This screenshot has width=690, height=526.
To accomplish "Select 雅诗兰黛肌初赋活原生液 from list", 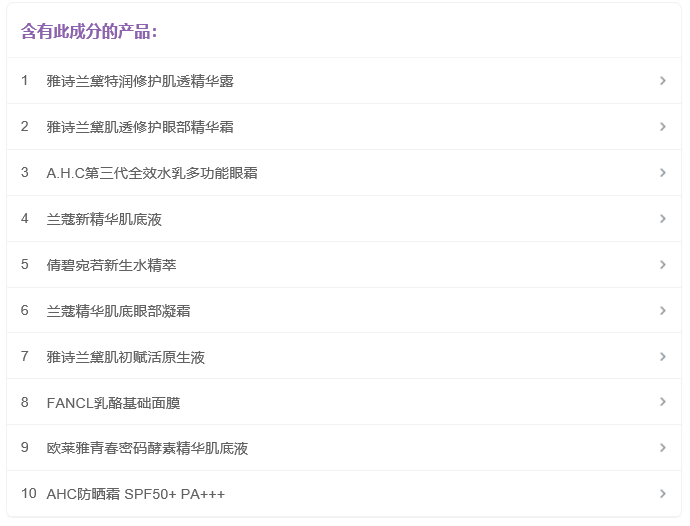I will [x=126, y=357].
